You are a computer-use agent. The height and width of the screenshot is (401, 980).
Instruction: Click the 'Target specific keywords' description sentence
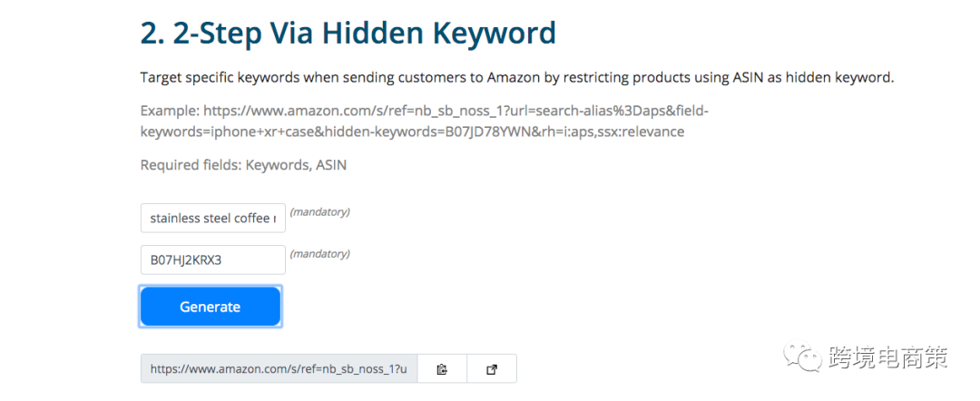(x=517, y=77)
